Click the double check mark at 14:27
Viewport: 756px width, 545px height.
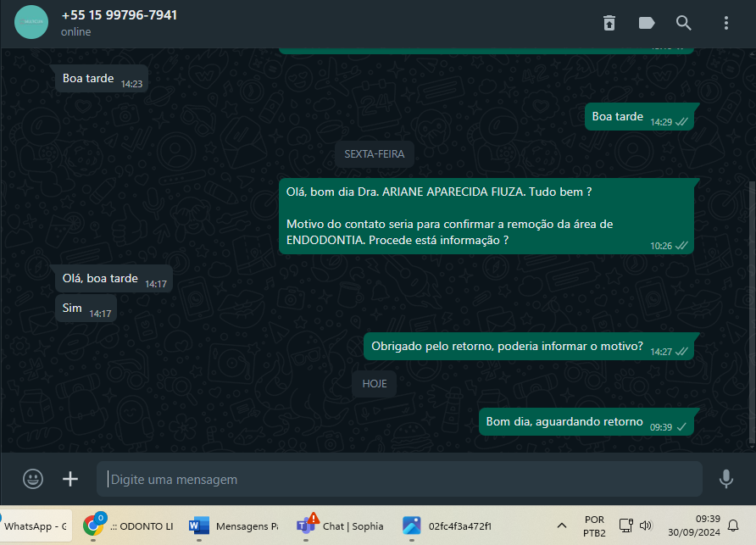[681, 352]
